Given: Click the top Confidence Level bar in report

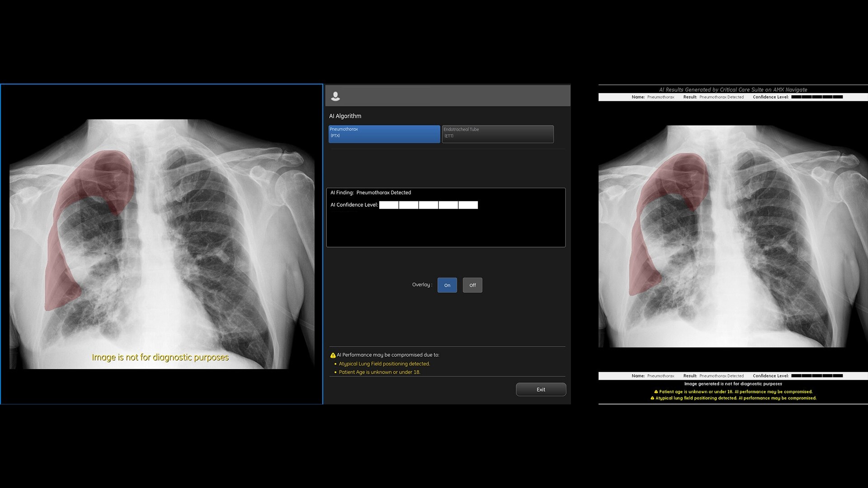Looking at the screenshot, I should (x=816, y=97).
